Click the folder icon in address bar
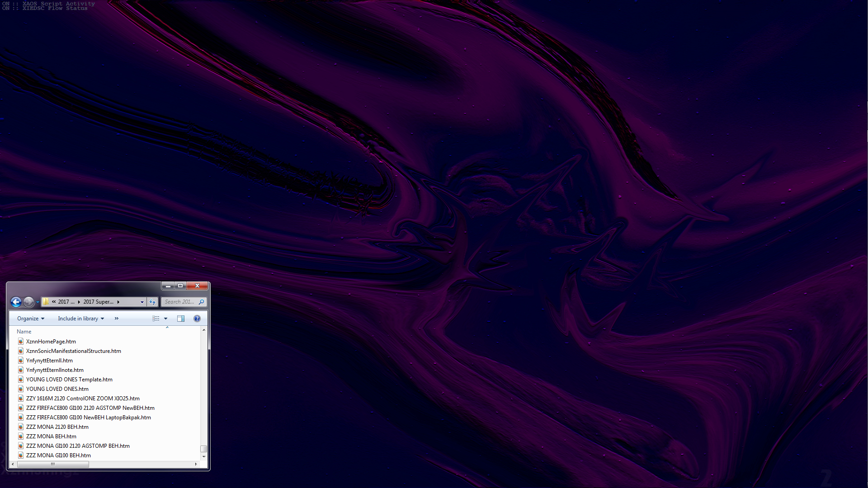This screenshot has width=868, height=488. pyautogui.click(x=46, y=302)
